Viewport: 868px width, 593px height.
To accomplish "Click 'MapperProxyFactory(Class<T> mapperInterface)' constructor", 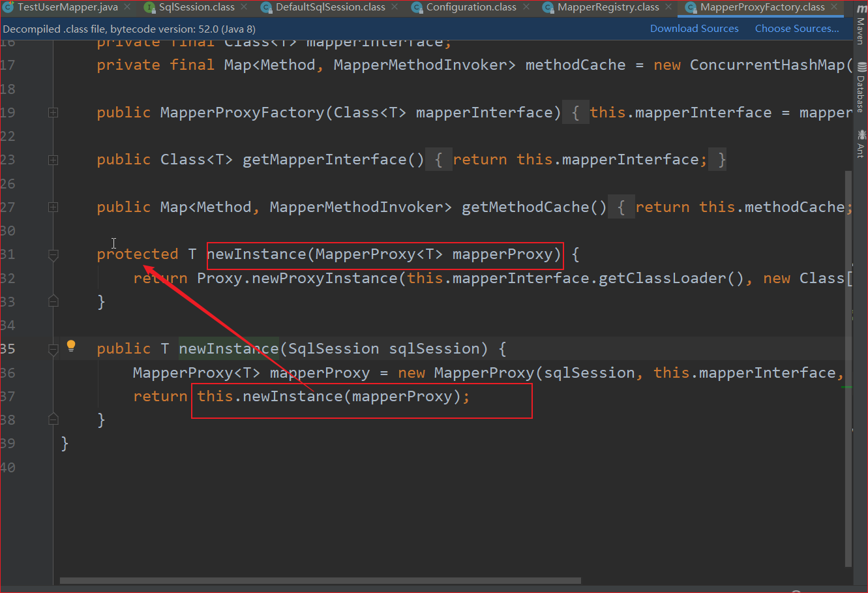I will tap(361, 113).
